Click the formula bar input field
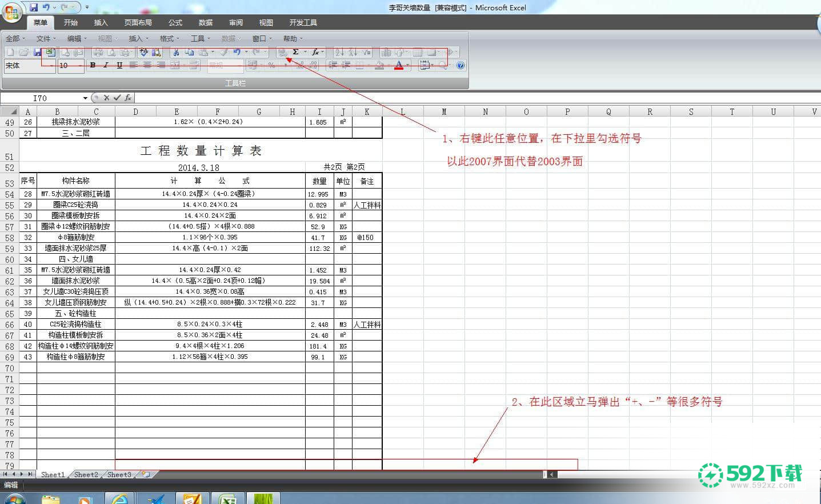The width and height of the screenshot is (821, 504). (x=478, y=98)
